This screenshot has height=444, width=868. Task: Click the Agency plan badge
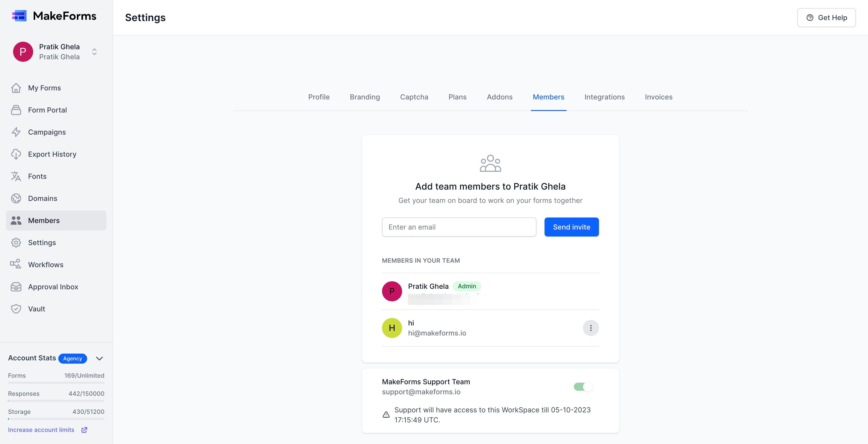pyautogui.click(x=72, y=358)
